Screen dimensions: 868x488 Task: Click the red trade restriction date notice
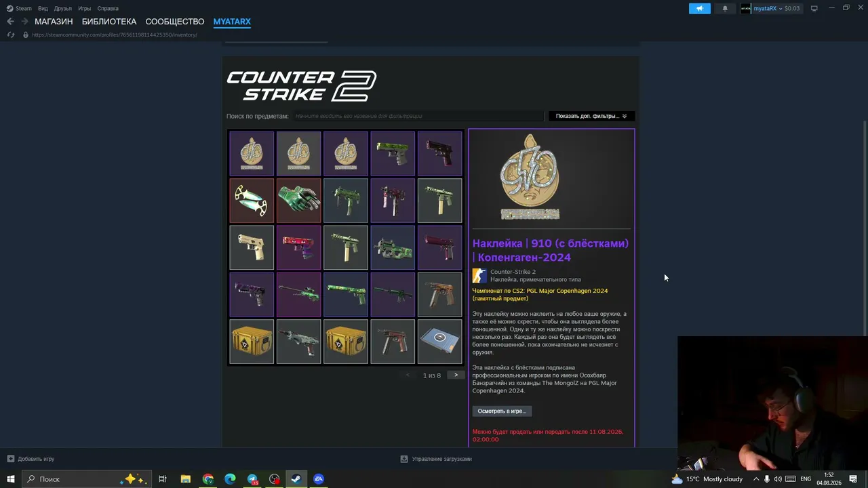[548, 435]
